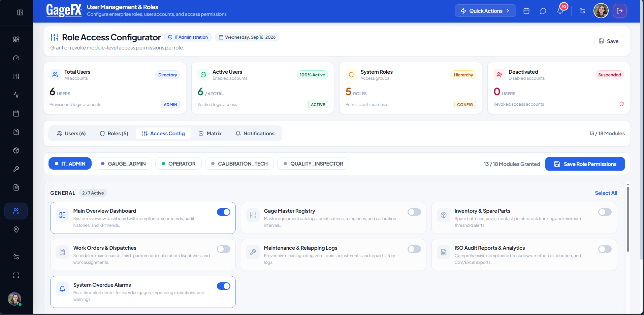Select the OPERATOR role
This screenshot has width=644, height=315.
coord(179,164)
